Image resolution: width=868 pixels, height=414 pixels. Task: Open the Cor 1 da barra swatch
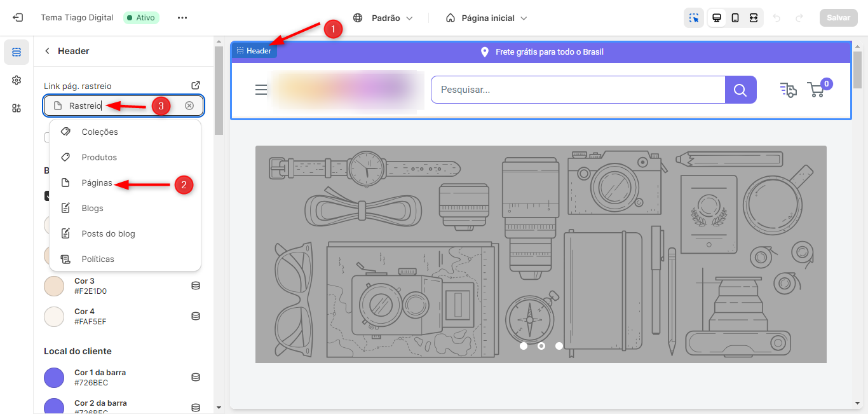(x=54, y=378)
